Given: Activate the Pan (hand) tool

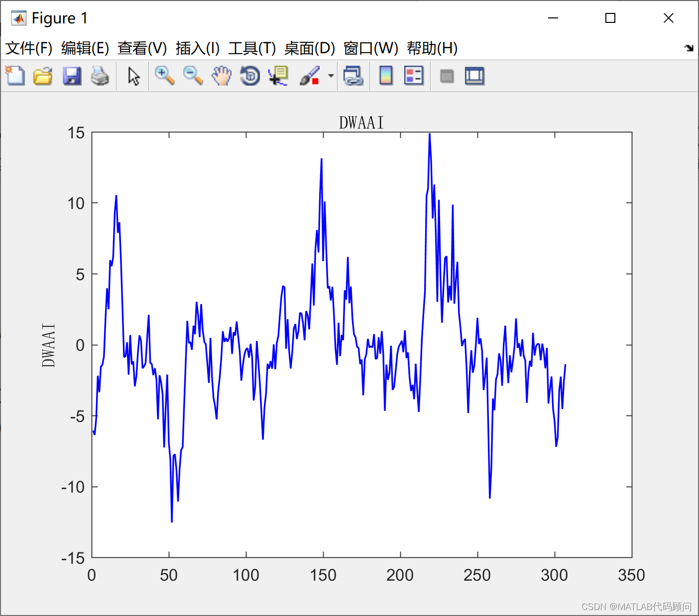Looking at the screenshot, I should point(222,76).
